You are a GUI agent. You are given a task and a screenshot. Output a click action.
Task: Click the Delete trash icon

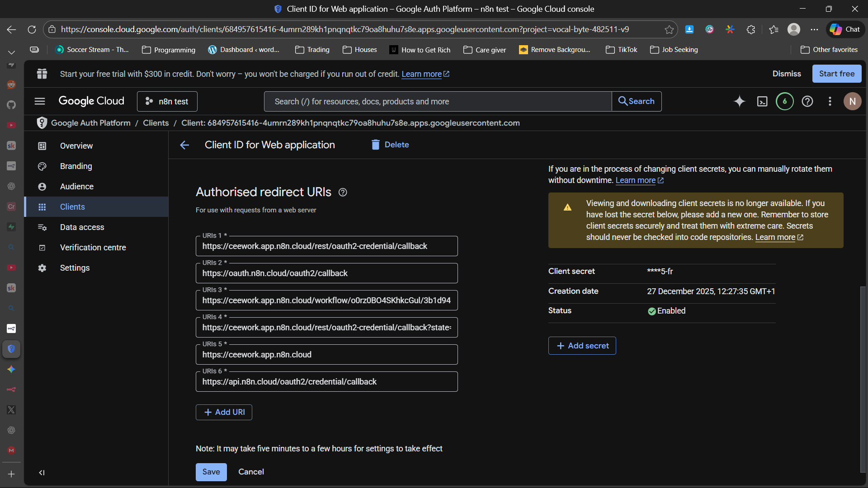pos(375,145)
